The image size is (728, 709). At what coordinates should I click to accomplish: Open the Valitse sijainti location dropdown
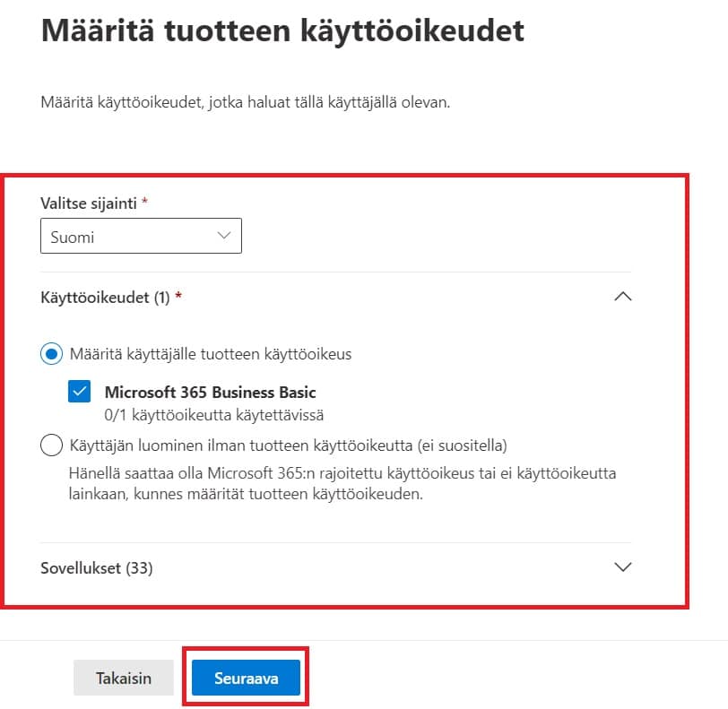pyautogui.click(x=141, y=238)
